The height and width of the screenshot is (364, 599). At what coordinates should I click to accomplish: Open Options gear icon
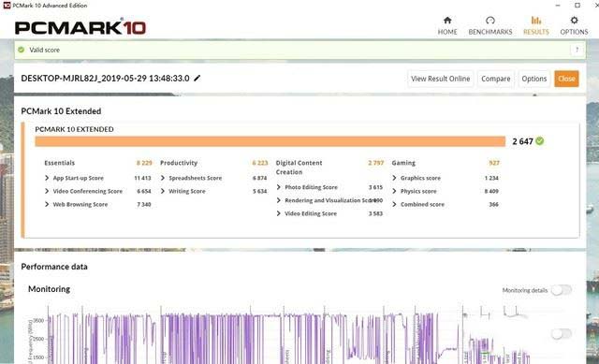(574, 21)
